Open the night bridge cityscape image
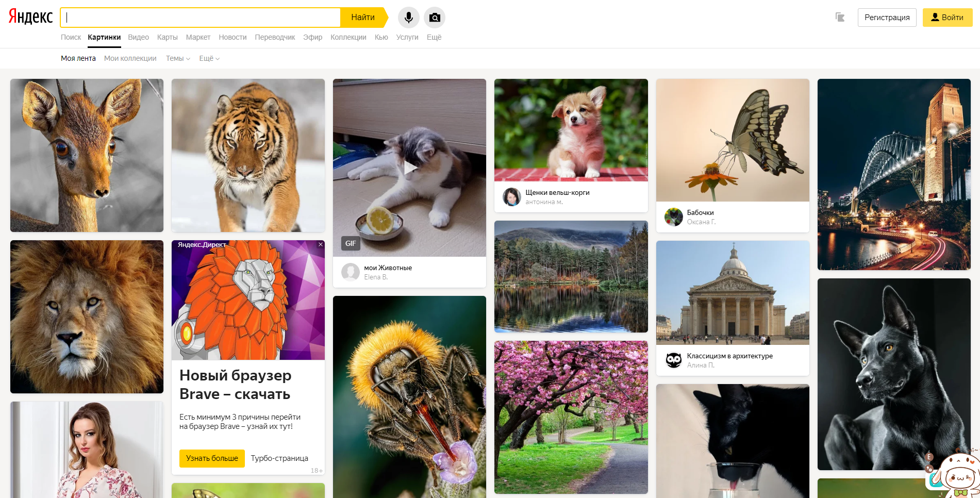Screen dimensions: 980x498 click(894, 174)
